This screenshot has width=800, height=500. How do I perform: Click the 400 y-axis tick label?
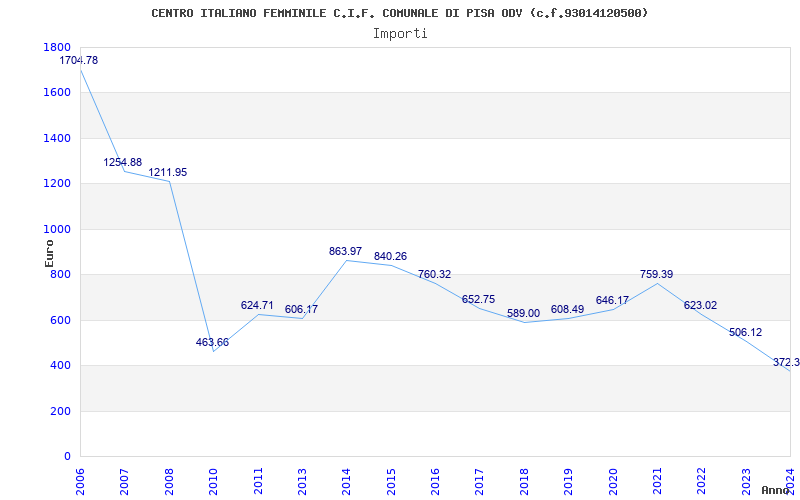[x=61, y=366]
